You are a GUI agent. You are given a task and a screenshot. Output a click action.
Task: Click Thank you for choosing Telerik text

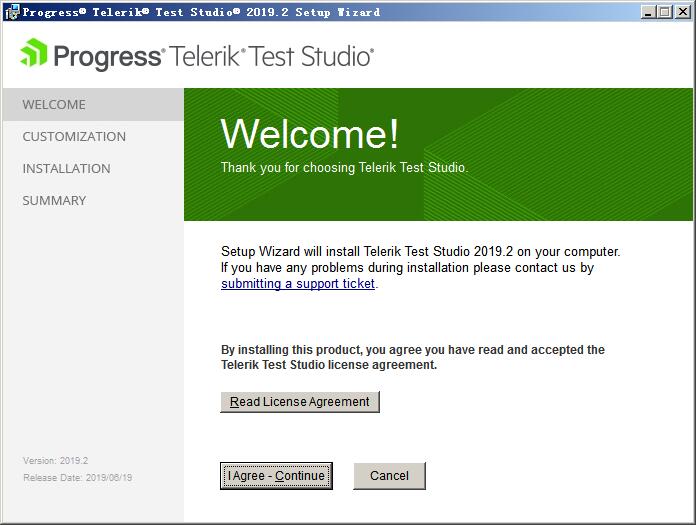344,168
